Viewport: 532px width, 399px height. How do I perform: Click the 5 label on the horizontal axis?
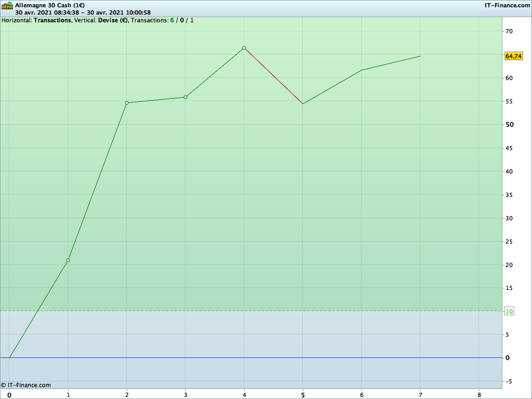(x=303, y=395)
